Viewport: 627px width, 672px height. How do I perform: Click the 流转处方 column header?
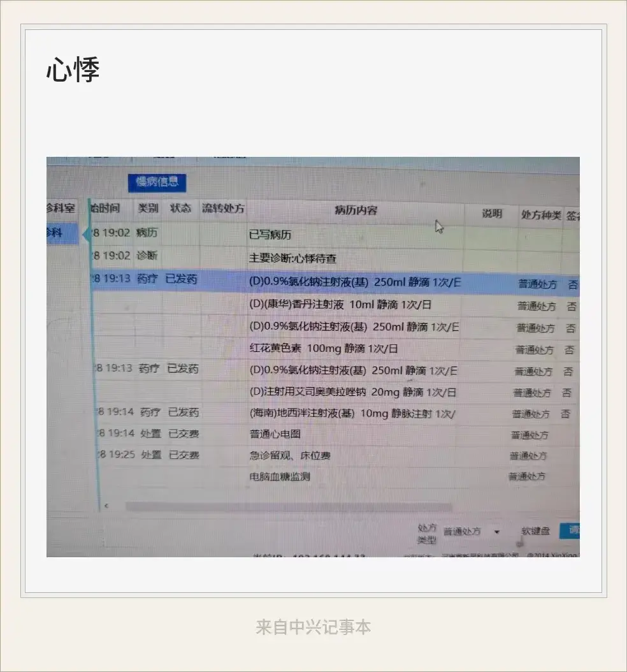223,208
